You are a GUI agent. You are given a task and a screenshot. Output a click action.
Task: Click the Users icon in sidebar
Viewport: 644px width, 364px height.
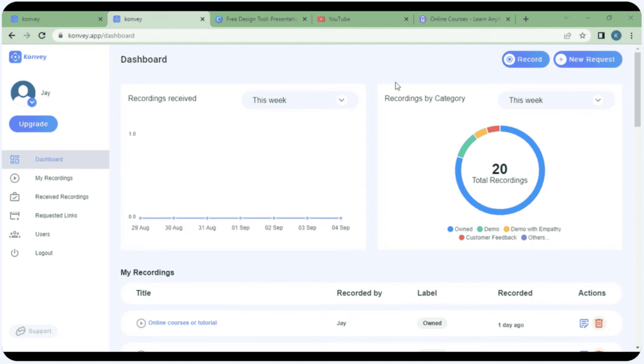pos(15,234)
